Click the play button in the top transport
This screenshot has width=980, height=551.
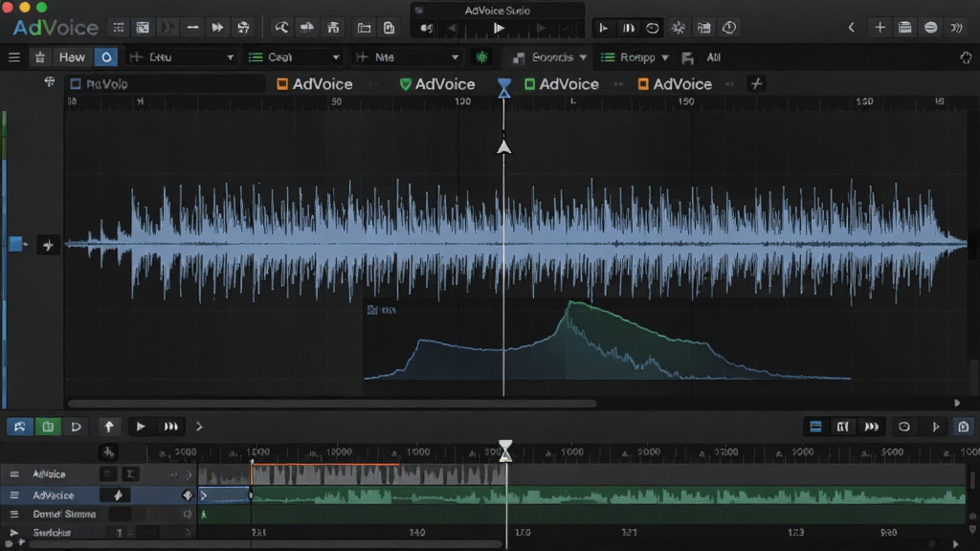(498, 28)
